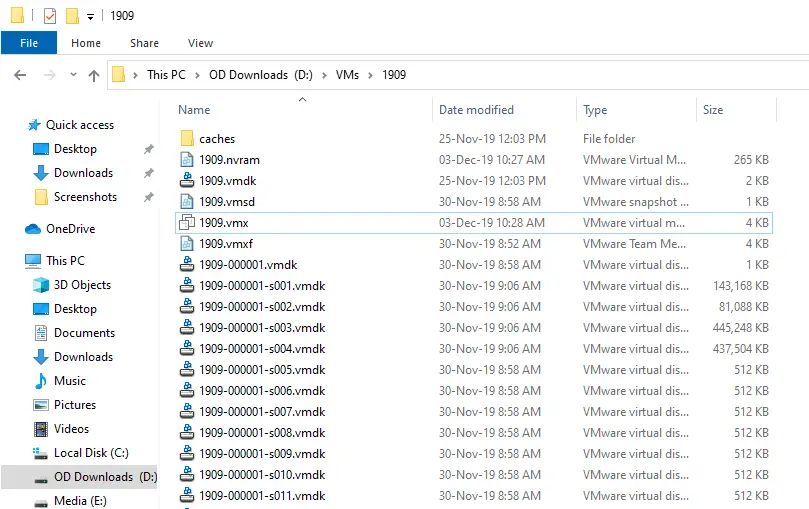Click the 445,248 KB size value
Viewport: 809px width, 509px height.
[740, 328]
